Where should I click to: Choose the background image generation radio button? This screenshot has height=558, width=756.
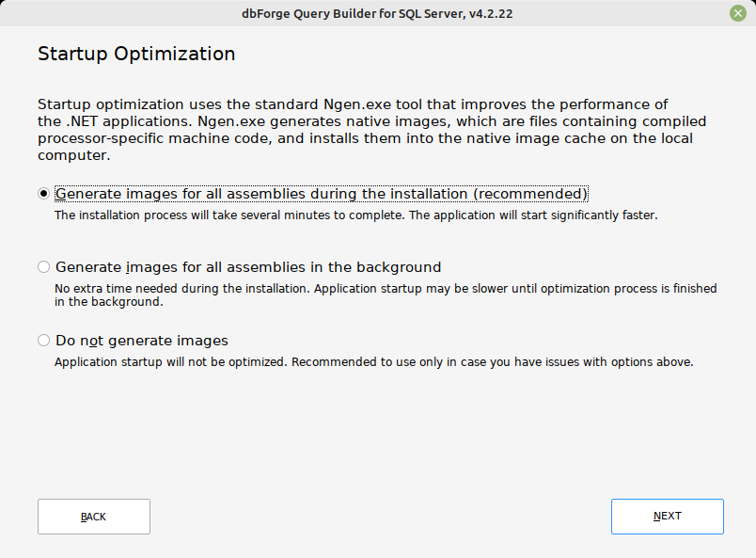click(x=43, y=267)
